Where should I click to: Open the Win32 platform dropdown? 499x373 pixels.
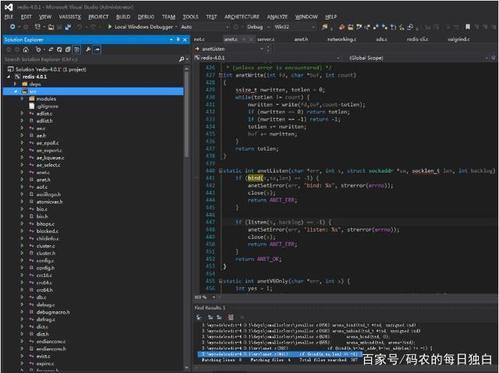point(296,27)
